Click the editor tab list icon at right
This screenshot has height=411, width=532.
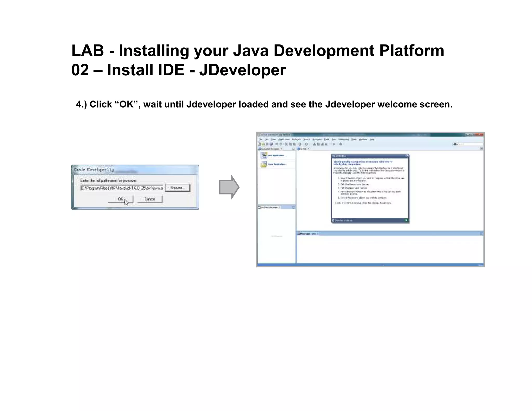[x=481, y=149]
